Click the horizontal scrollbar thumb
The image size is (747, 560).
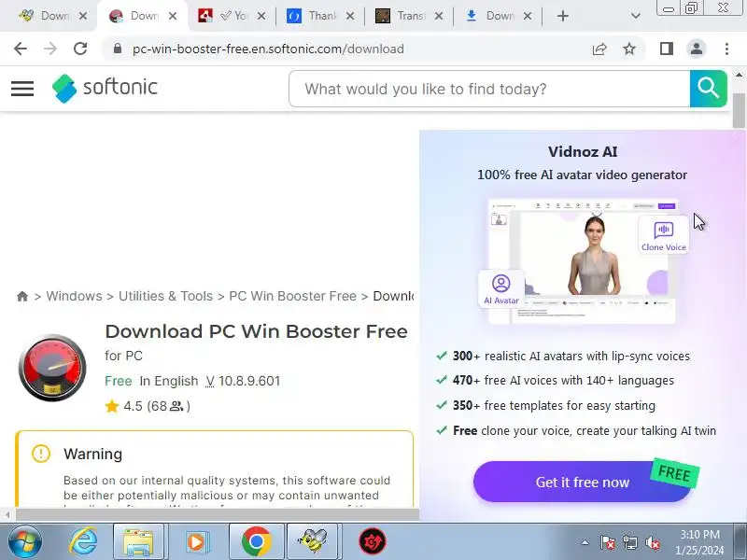click(x=218, y=514)
